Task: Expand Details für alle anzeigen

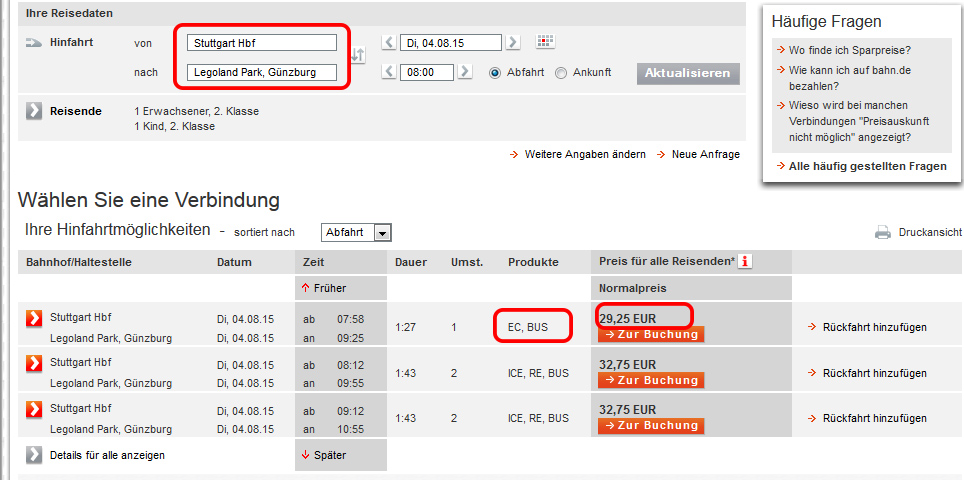Action: pos(34,455)
